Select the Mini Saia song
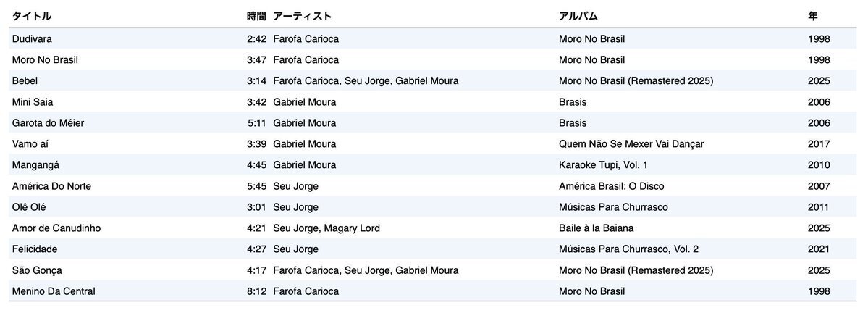868x313 pixels. tap(433, 102)
